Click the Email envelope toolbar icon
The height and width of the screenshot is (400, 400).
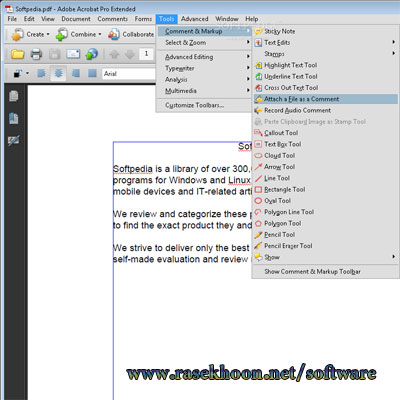pyautogui.click(x=73, y=54)
